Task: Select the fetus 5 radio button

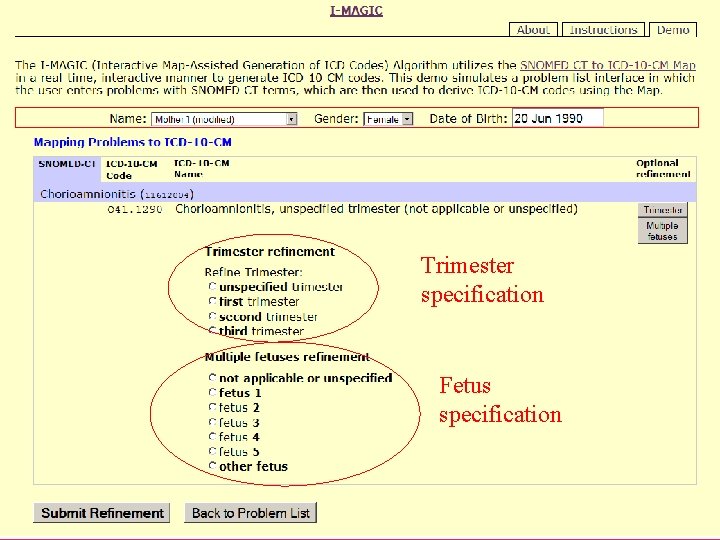Action: click(212, 451)
